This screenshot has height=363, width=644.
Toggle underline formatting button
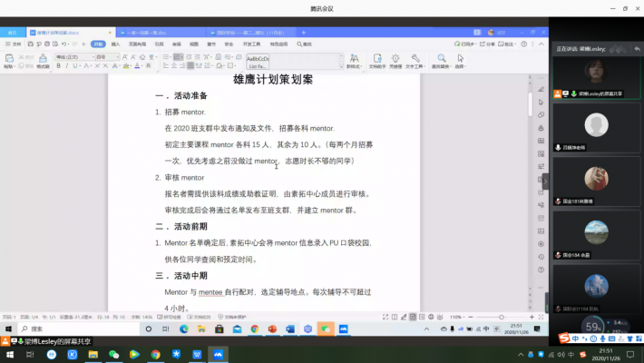[74, 65]
